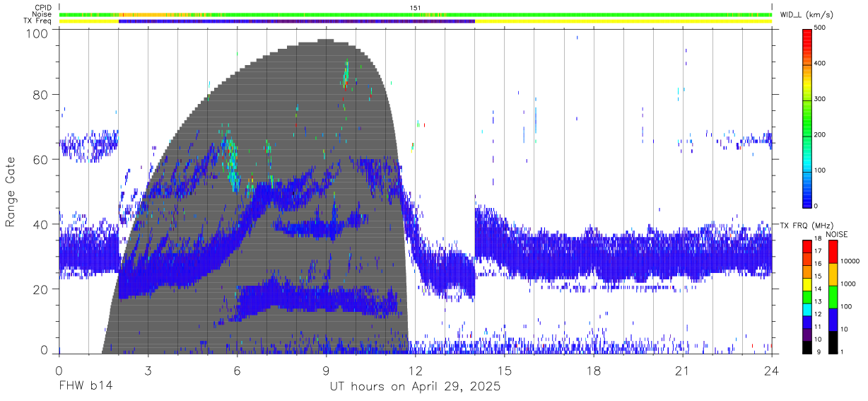Click the cyan 12–13 MHz TX frequency swatch
This screenshot has width=868, height=401.
(807, 308)
